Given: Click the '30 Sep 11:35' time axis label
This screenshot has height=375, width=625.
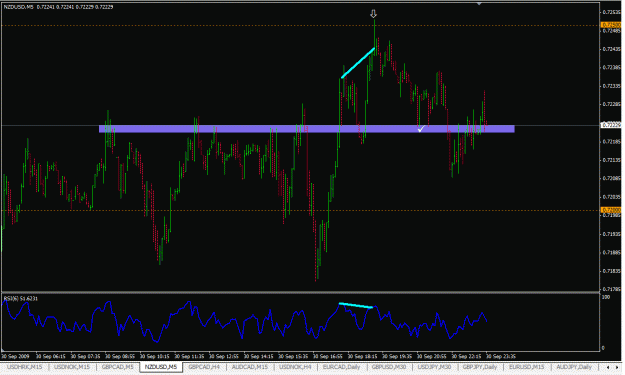Looking at the screenshot, I should click(189, 357).
